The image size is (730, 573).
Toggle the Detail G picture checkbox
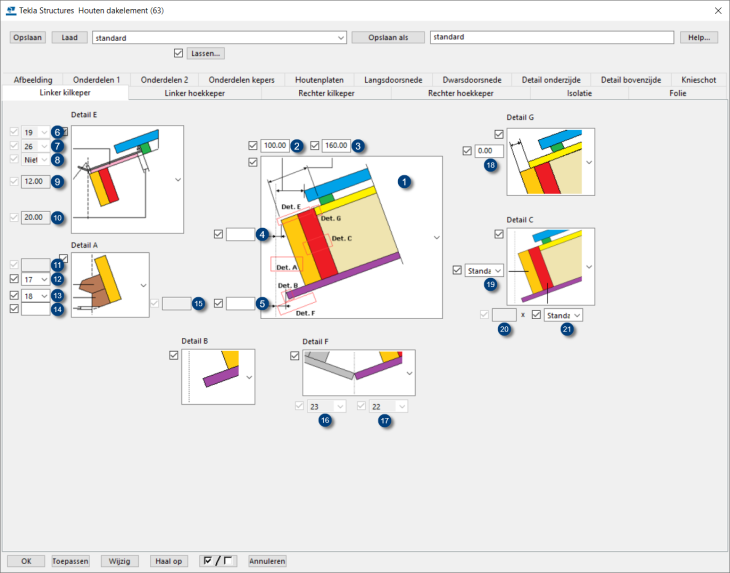(499, 134)
